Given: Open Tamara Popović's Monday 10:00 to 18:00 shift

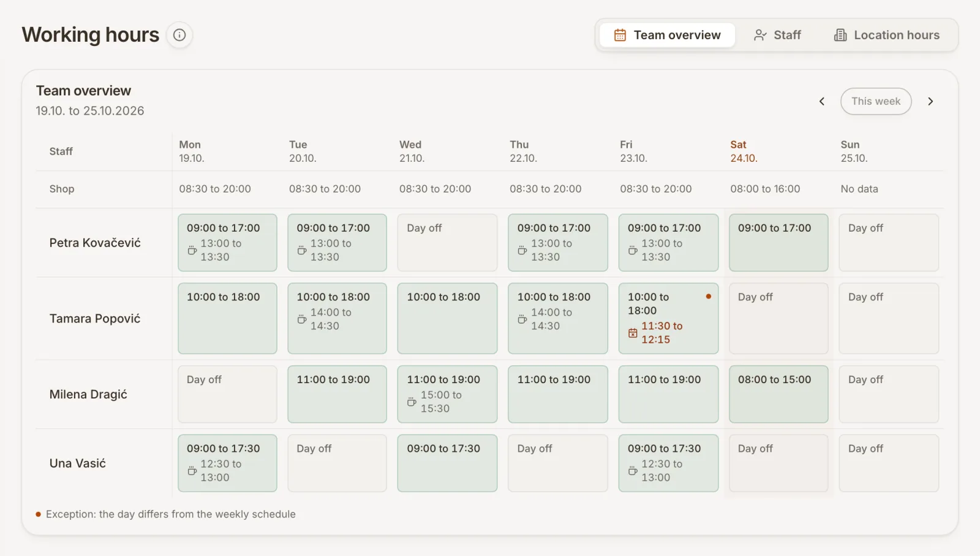Looking at the screenshot, I should [x=227, y=318].
